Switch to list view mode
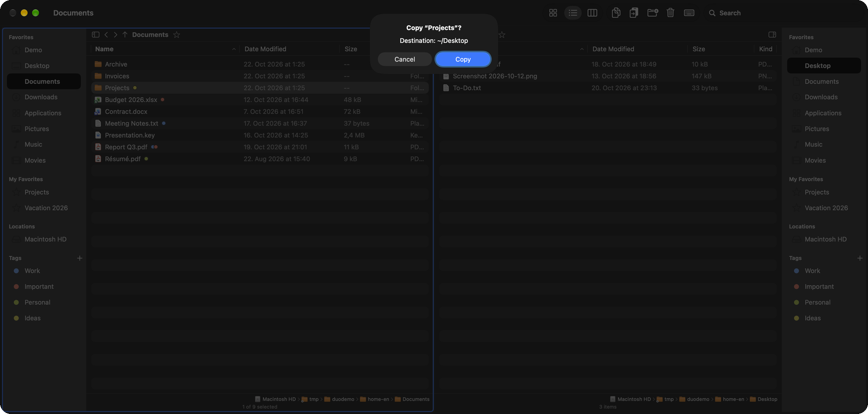The height and width of the screenshot is (414, 868). click(573, 13)
